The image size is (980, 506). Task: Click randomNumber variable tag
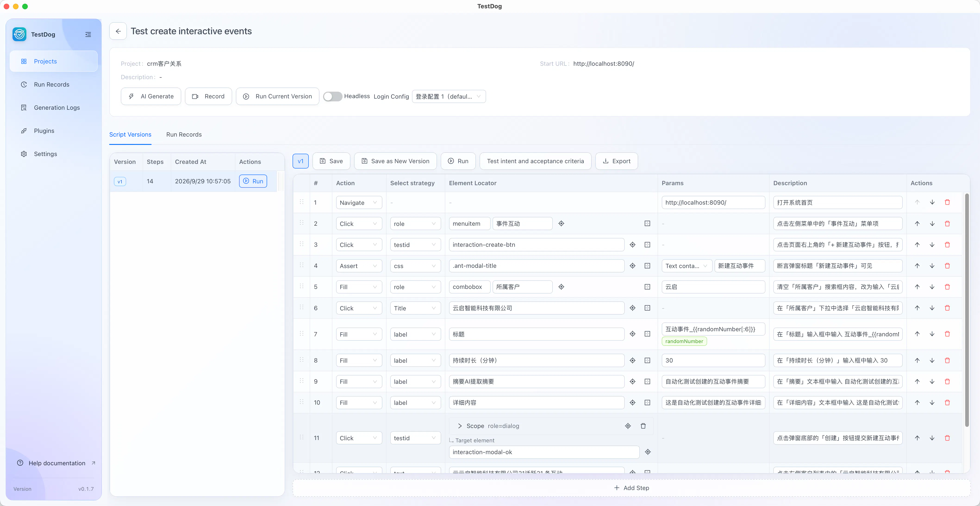[x=684, y=341]
